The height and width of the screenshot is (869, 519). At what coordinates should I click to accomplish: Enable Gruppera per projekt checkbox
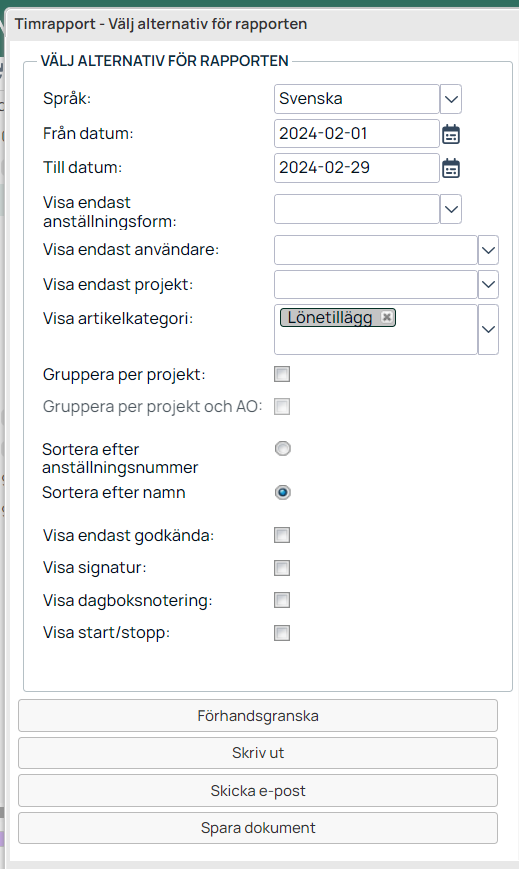coord(282,374)
